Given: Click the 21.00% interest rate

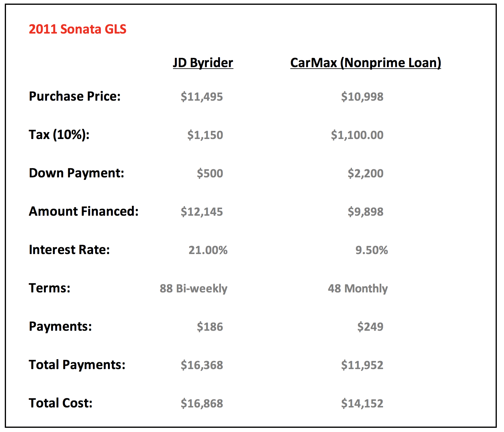Looking at the screenshot, I should coord(208,250).
